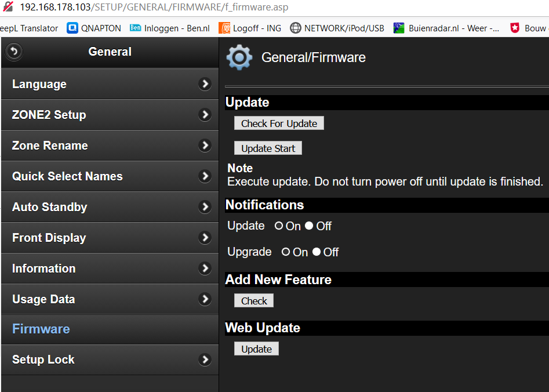Open the NETWORK/iPod/USB bookmark
The image size is (549, 392).
pos(337,28)
